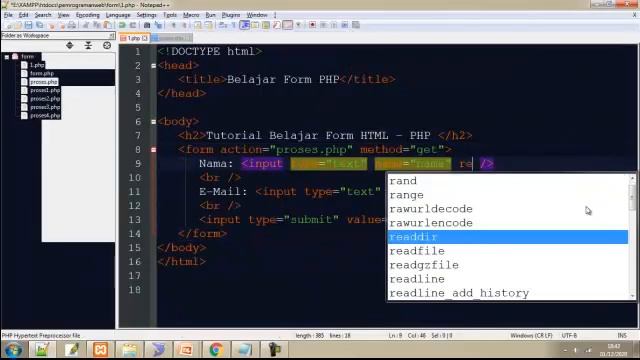
Task: Open the File menu
Action: point(8,15)
